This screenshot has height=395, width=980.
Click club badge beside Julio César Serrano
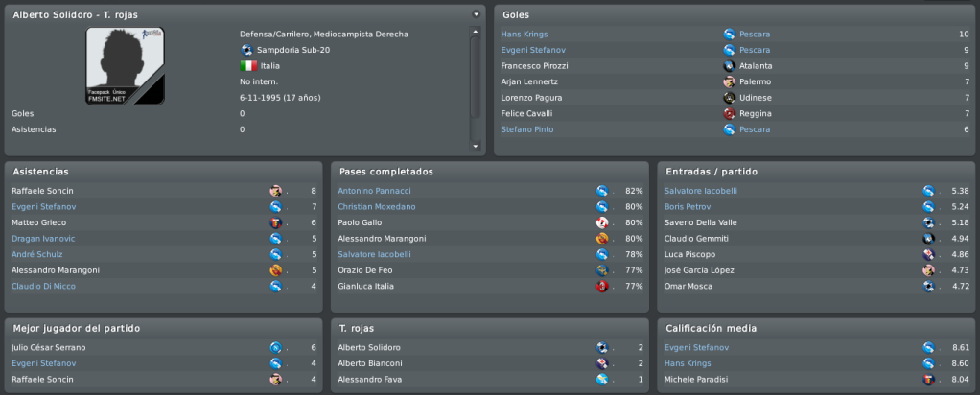pos(275,347)
